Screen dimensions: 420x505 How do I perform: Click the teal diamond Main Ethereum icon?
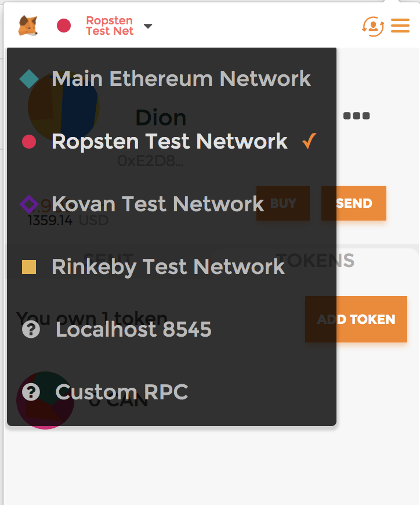[x=29, y=79]
